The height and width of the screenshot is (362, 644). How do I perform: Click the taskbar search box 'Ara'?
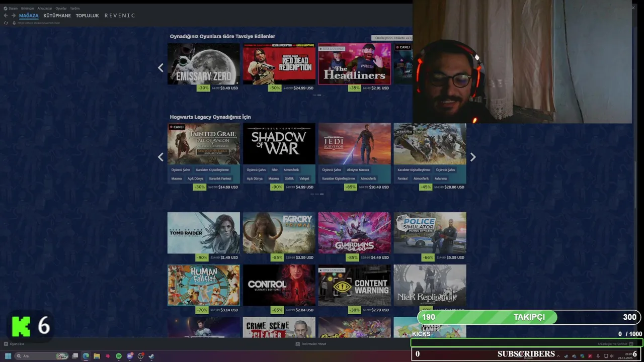41,356
